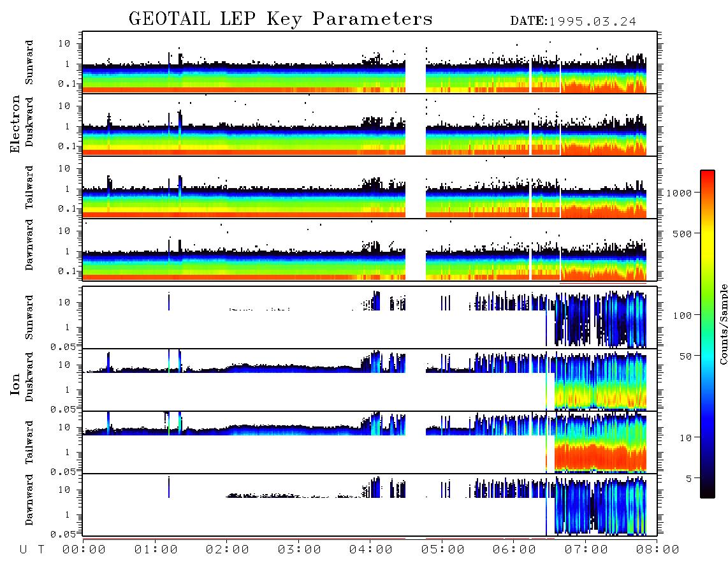Click the "0.05" tick of Ion Dawnward panel

[63, 534]
